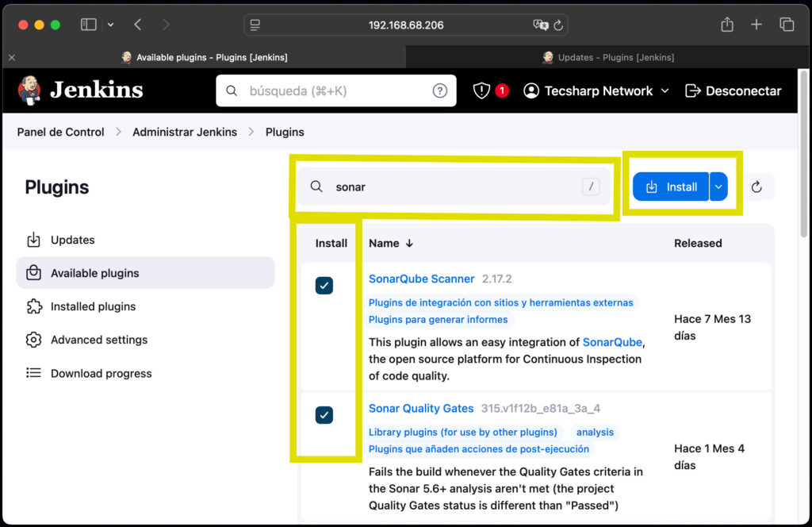Click the Tecsharp Network user name
The image size is (812, 527).
[x=599, y=90]
